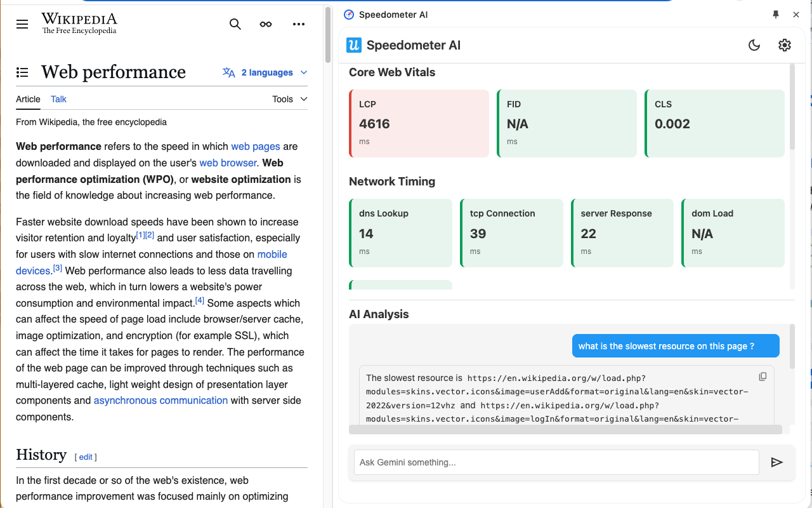Expand the Tools dropdown menu

(x=290, y=99)
